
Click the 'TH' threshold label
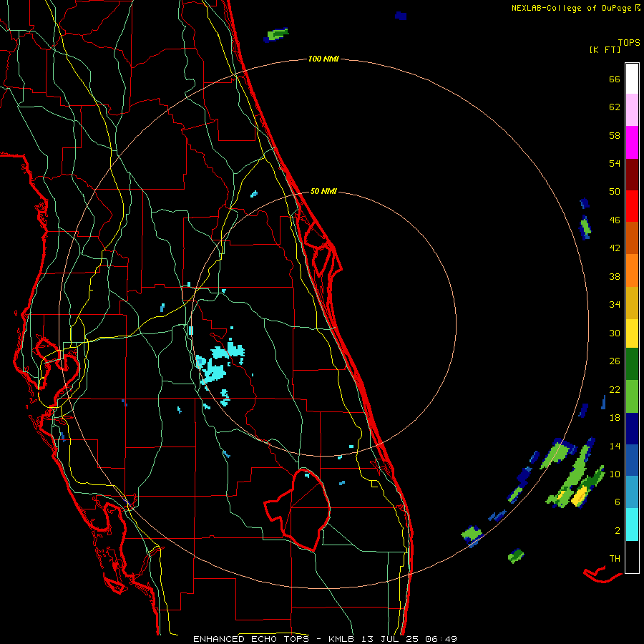[615, 559]
